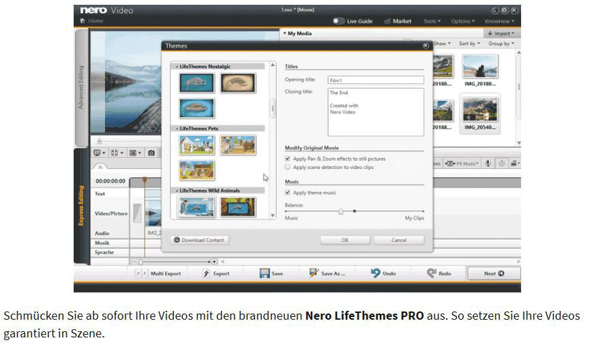
Task: Click the Export button
Action: pos(216,273)
